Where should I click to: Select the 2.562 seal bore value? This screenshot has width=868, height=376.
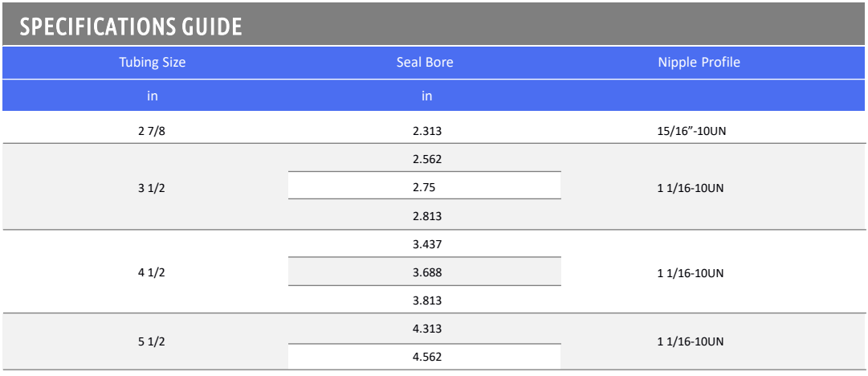[427, 159]
